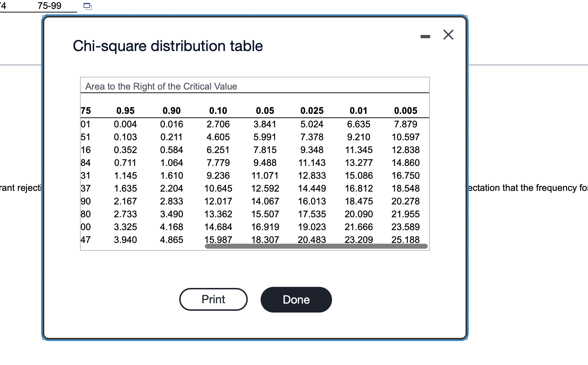This screenshot has width=588, height=365.
Task: Click the value 11.345
Action: click(x=359, y=150)
